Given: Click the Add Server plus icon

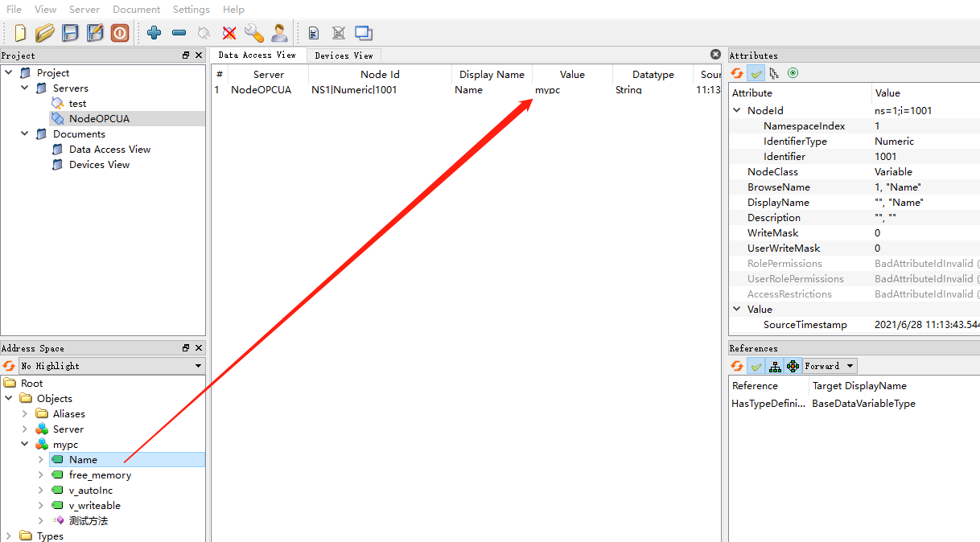Looking at the screenshot, I should (153, 33).
